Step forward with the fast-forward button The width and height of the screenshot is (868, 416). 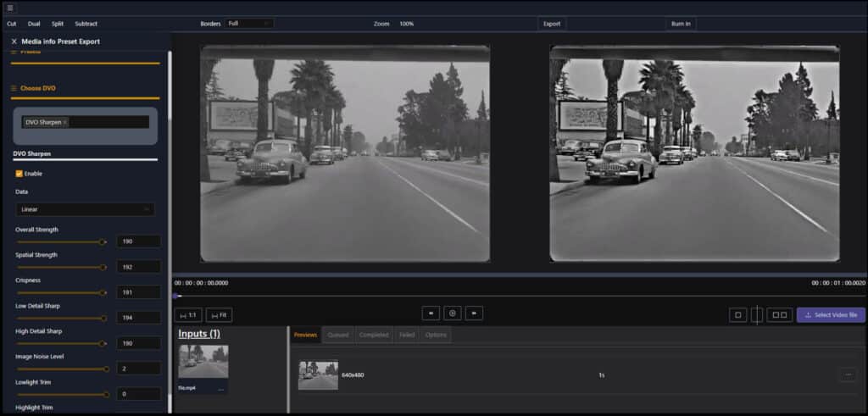474,313
